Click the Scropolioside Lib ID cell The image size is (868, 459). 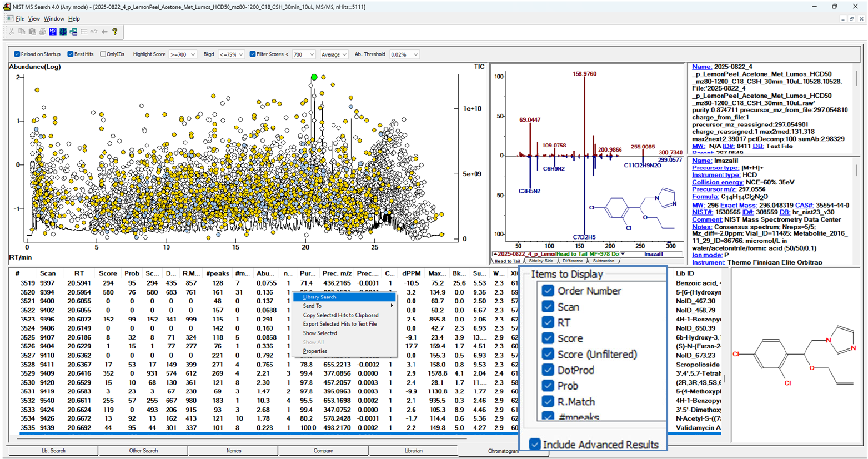click(x=698, y=365)
